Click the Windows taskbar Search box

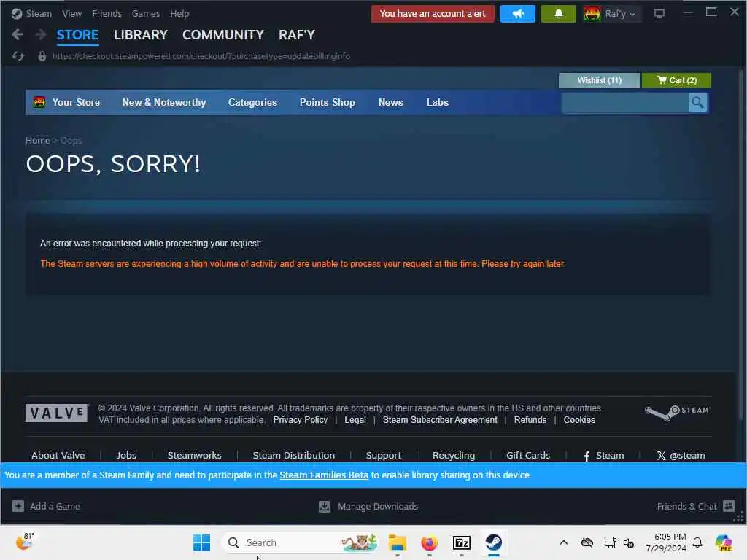(x=300, y=542)
